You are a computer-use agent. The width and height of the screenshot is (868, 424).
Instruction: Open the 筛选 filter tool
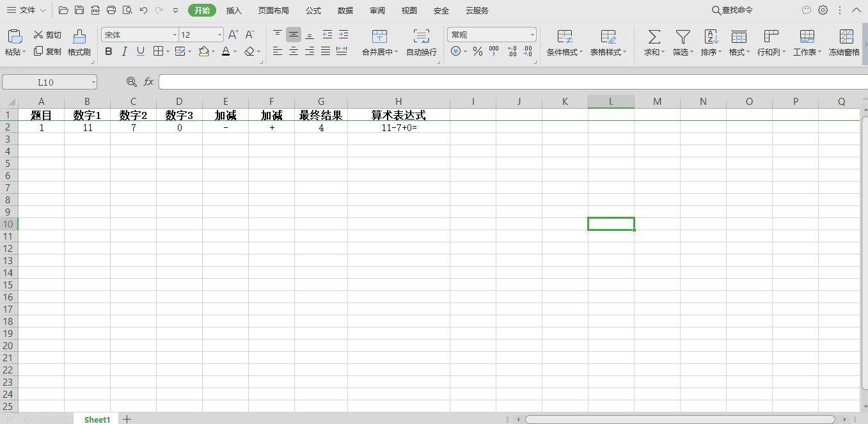pos(682,43)
